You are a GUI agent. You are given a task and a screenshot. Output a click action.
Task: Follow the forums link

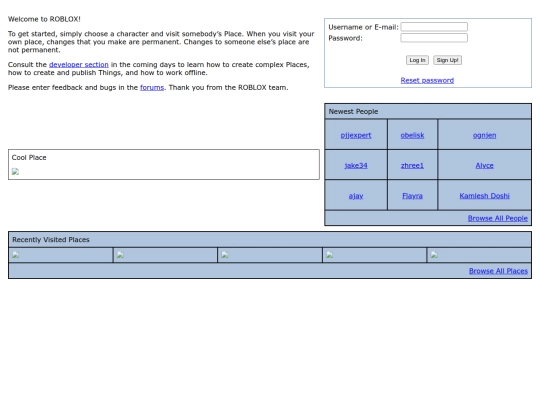coord(152,87)
